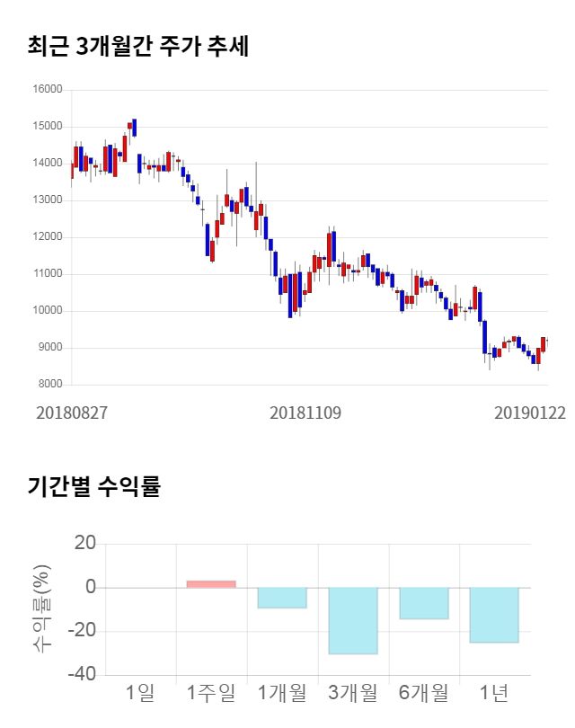This screenshot has width=575, height=728.
Task: Select the 6개월 return bar
Action: pos(424,603)
